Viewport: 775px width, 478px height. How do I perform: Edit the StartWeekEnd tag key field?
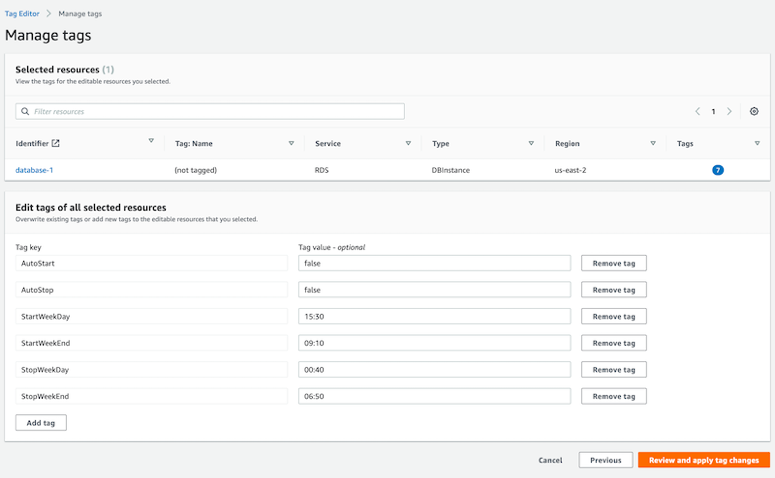click(x=151, y=343)
